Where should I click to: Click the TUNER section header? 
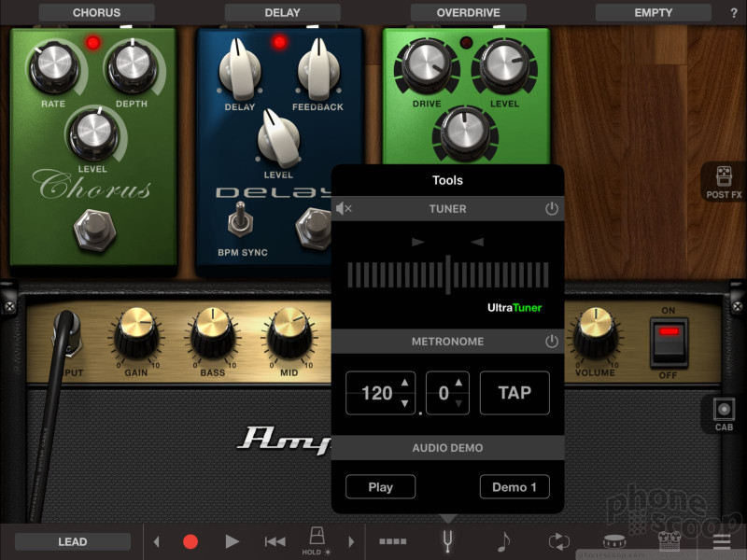(x=447, y=208)
